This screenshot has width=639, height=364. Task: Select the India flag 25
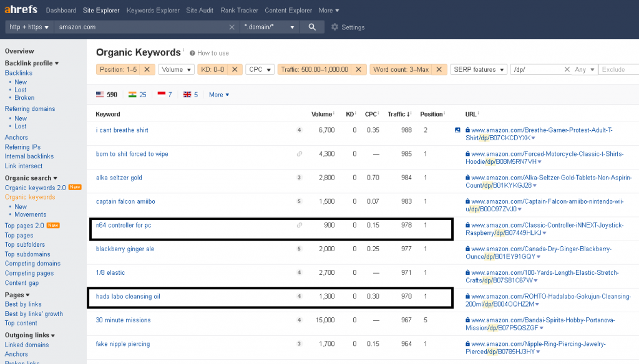click(137, 95)
